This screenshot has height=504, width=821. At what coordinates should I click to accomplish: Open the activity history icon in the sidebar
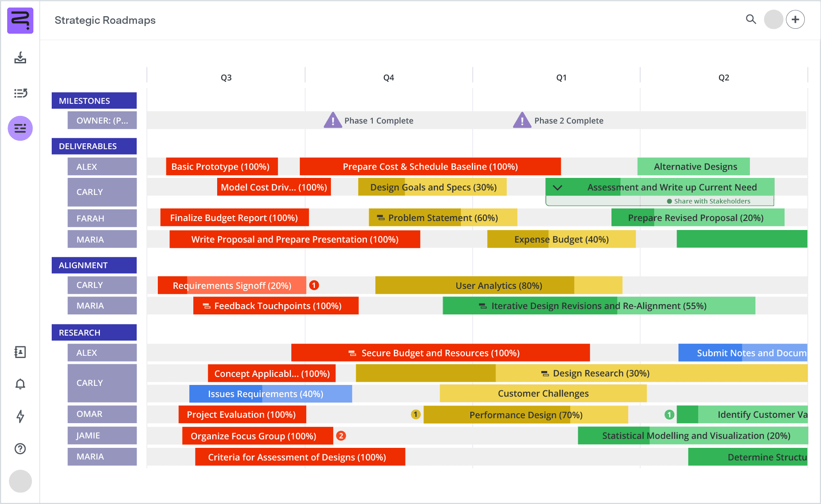coord(20,93)
